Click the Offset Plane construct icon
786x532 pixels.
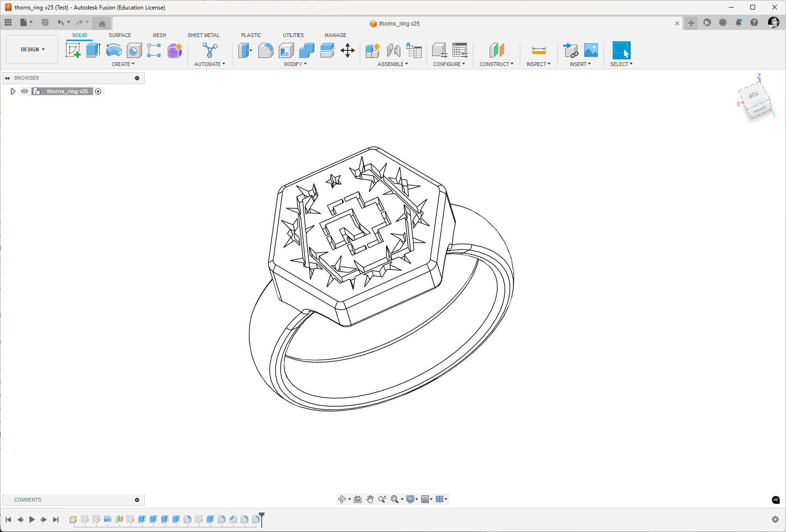(496, 50)
